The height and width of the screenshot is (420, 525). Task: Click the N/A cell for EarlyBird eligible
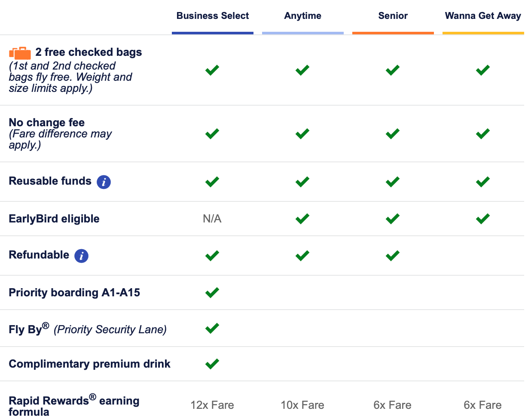pos(212,219)
